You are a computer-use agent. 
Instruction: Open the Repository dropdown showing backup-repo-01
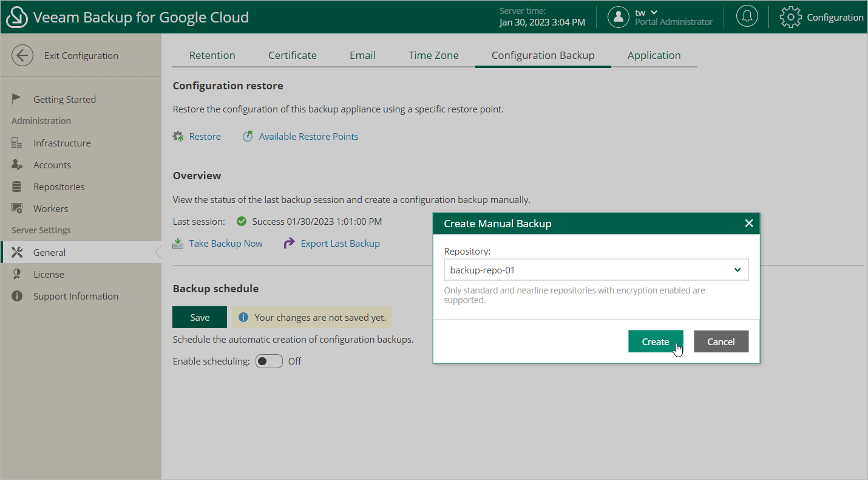pyautogui.click(x=596, y=270)
